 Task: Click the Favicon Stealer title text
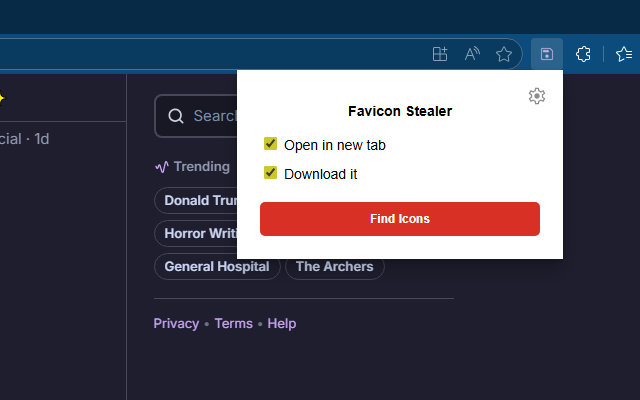click(400, 111)
